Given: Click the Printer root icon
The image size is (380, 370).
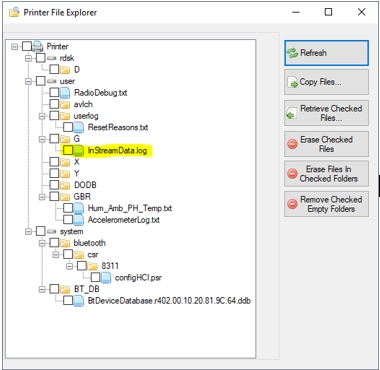Looking at the screenshot, I should point(38,46).
